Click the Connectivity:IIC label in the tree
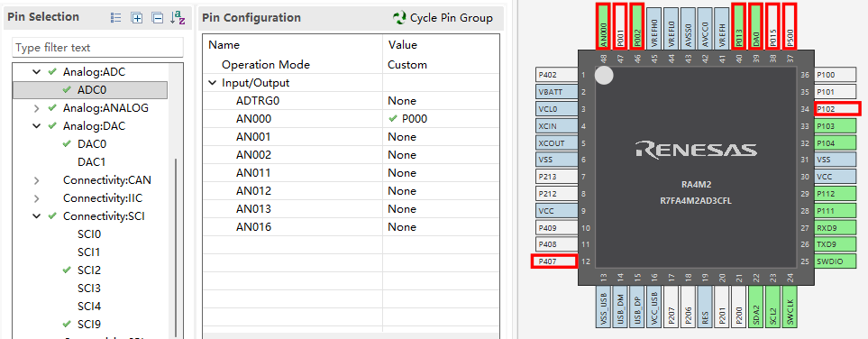868x339 pixels. 104,198
